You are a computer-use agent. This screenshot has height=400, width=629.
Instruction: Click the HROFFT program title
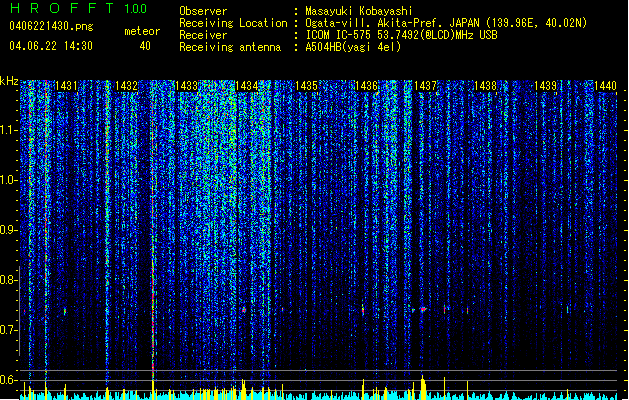coord(62,8)
